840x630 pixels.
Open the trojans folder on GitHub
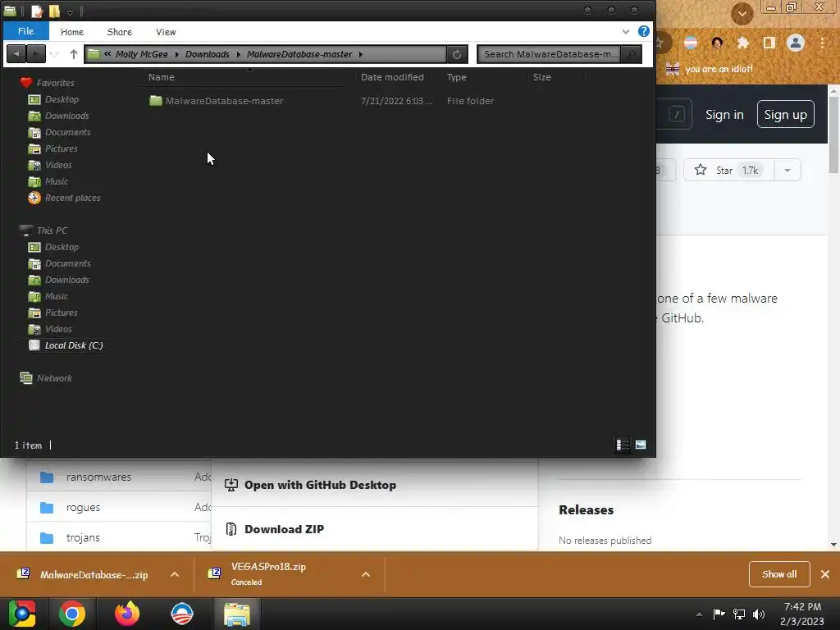83,538
